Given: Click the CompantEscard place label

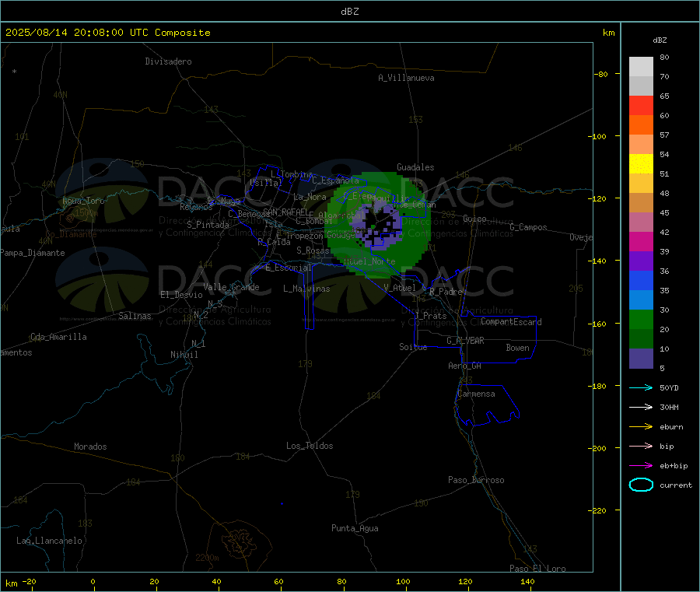Looking at the screenshot, I should coord(511,322).
